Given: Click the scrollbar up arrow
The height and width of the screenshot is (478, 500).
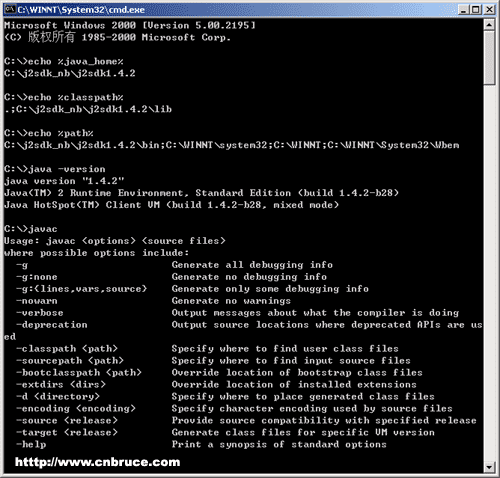Looking at the screenshot, I should point(489,25).
